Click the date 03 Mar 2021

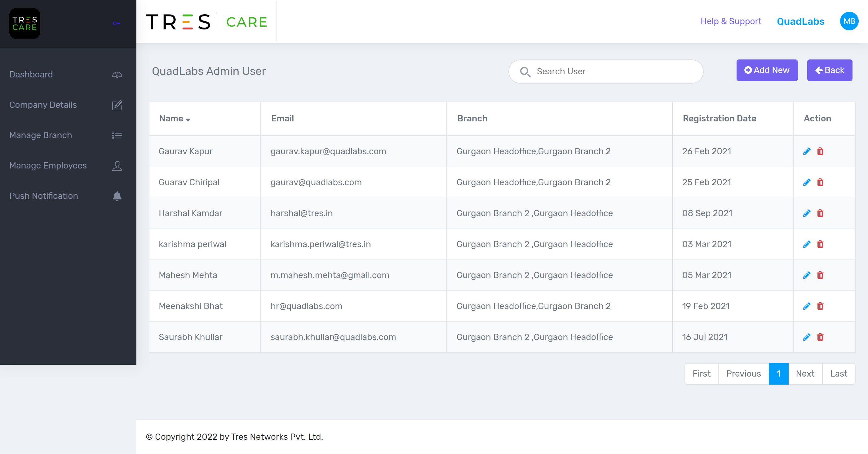707,244
